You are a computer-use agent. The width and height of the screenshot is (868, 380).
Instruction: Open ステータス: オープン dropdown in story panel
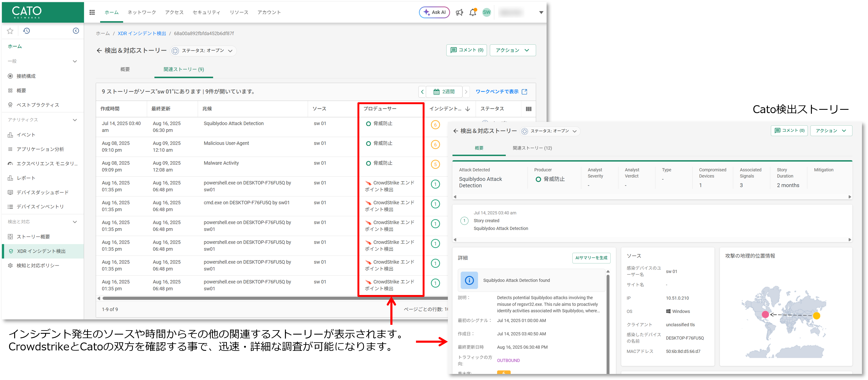pyautogui.click(x=550, y=131)
